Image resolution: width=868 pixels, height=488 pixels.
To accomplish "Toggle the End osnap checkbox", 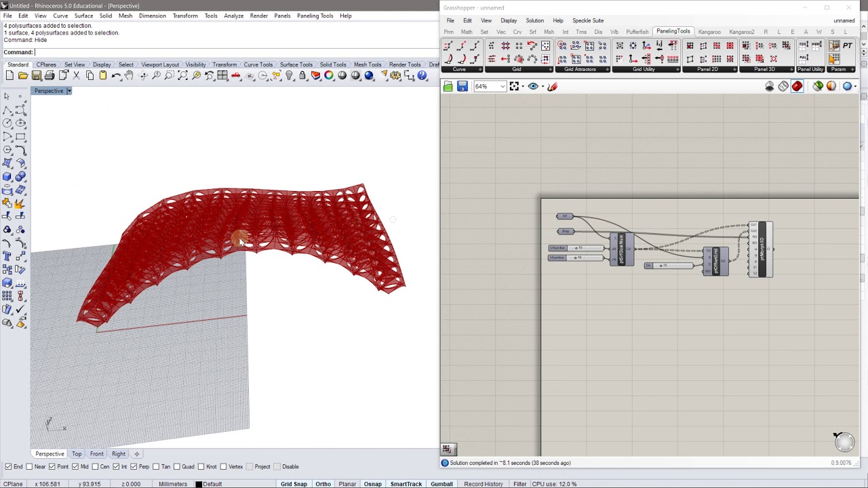I will click(x=8, y=466).
